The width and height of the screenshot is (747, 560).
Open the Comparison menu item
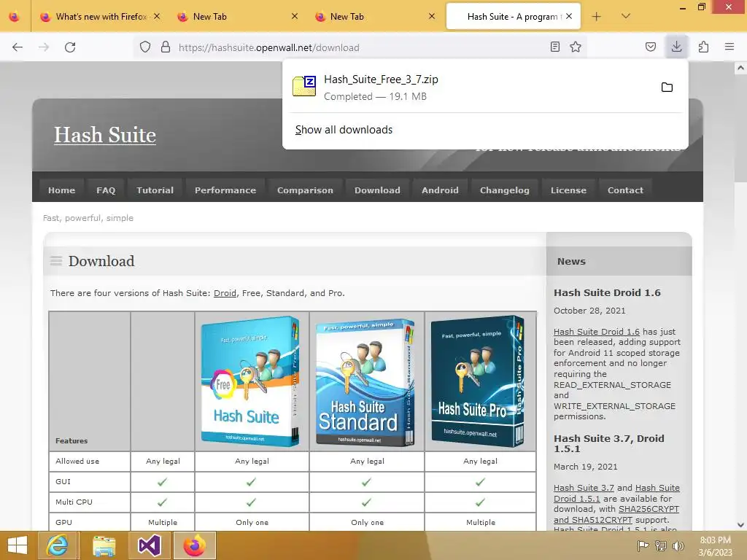[x=306, y=190]
